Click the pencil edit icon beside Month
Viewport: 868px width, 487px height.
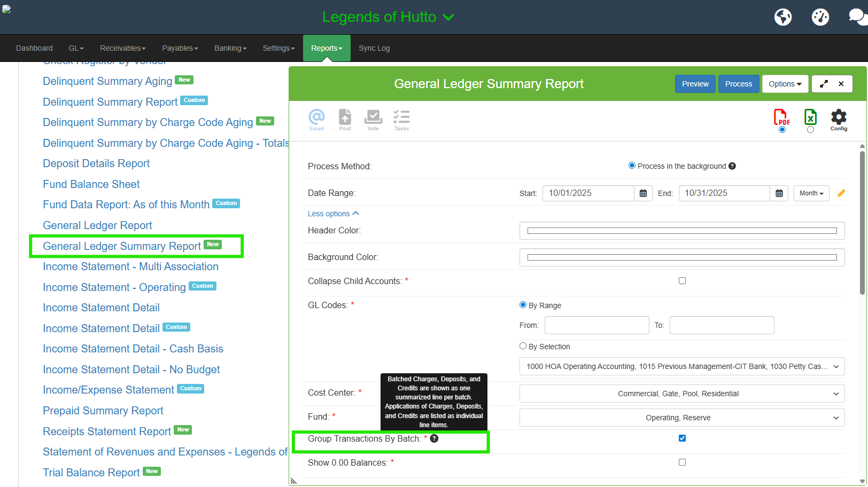pos(841,193)
